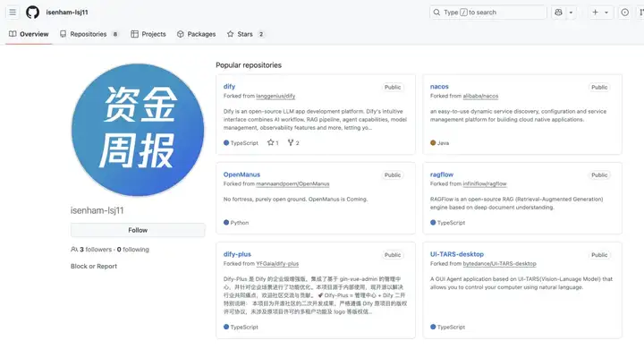
Task: Click the 'Popular repositories' heading
Action: pyautogui.click(x=249, y=65)
